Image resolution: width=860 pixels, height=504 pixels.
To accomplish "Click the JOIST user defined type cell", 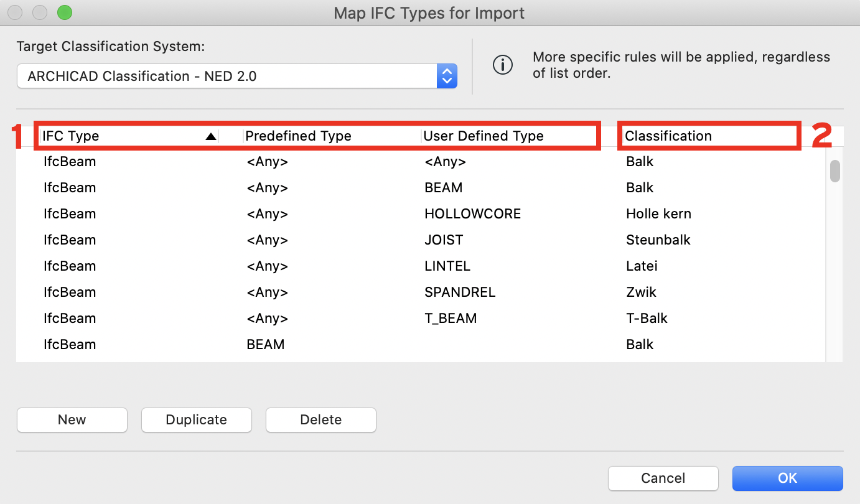I will coord(444,240).
